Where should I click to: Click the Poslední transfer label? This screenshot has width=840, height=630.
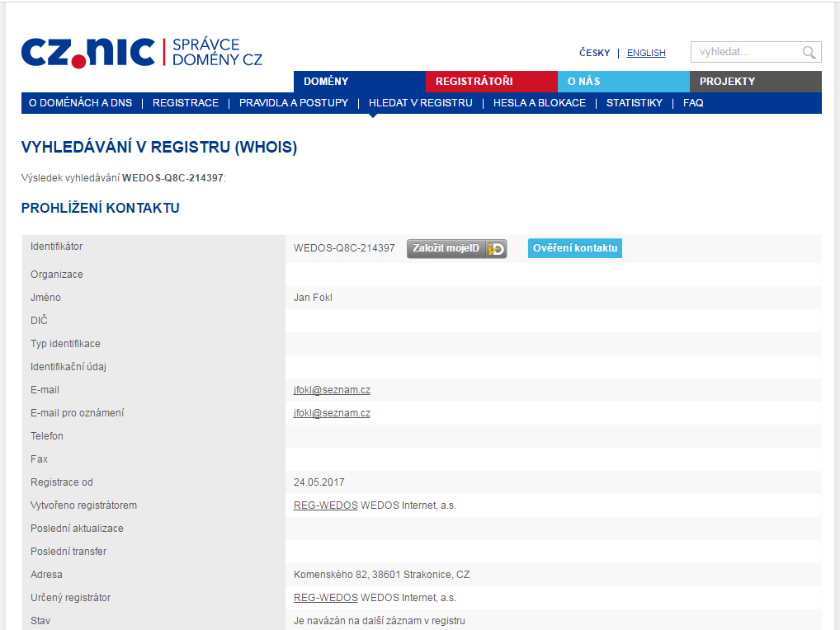(x=68, y=552)
